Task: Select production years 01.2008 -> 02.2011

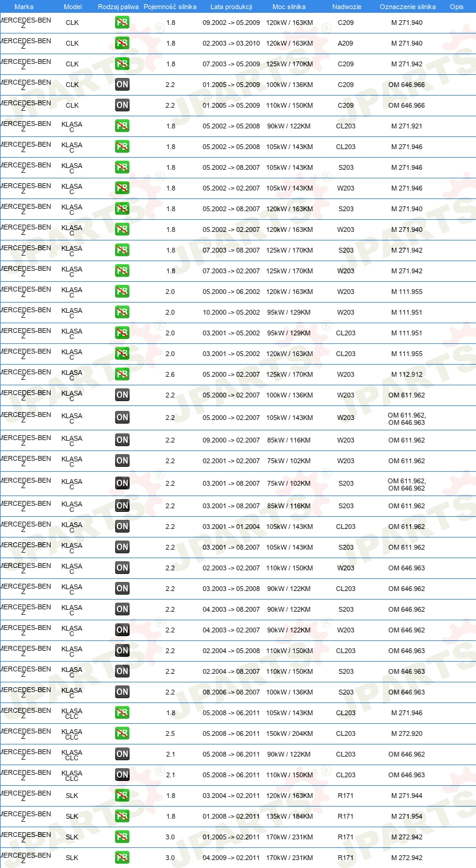Action: [x=231, y=816]
